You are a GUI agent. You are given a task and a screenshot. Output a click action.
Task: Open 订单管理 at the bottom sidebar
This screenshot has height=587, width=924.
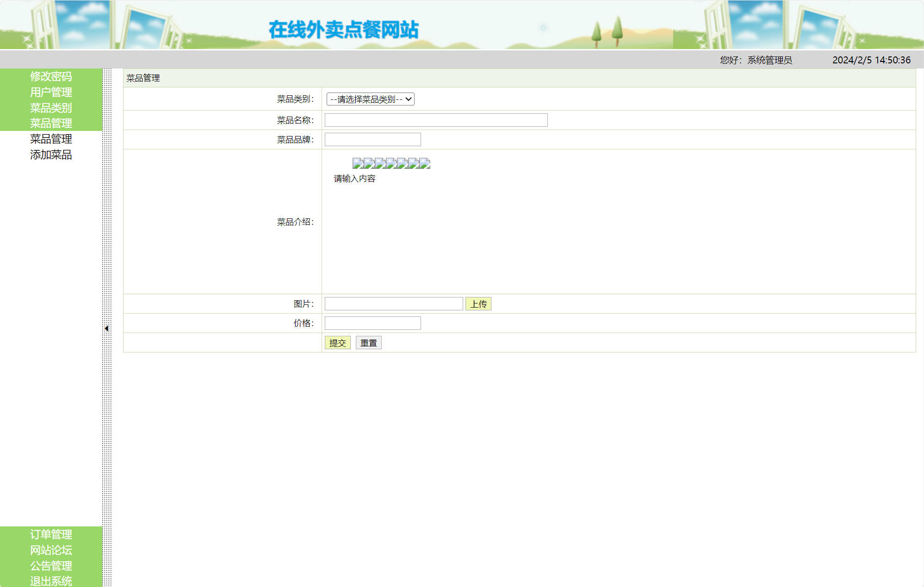coord(51,534)
